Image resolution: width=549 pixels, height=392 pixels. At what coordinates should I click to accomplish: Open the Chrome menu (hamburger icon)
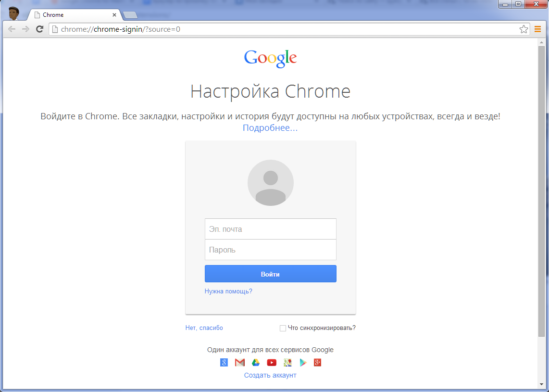pos(537,29)
